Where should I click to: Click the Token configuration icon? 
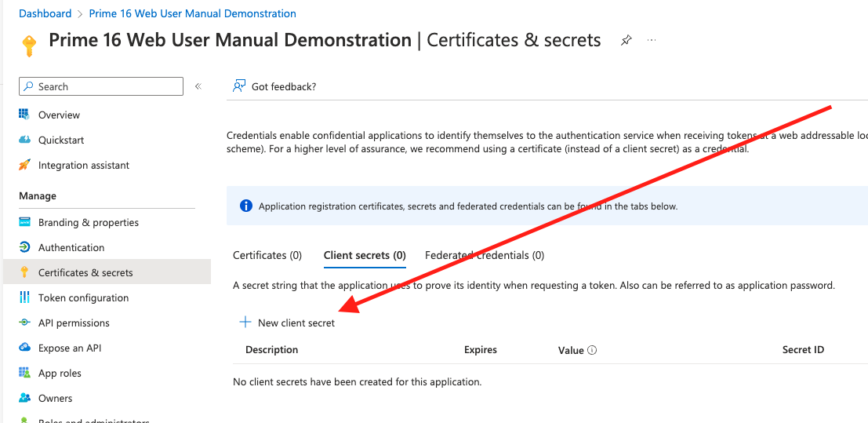coord(24,297)
